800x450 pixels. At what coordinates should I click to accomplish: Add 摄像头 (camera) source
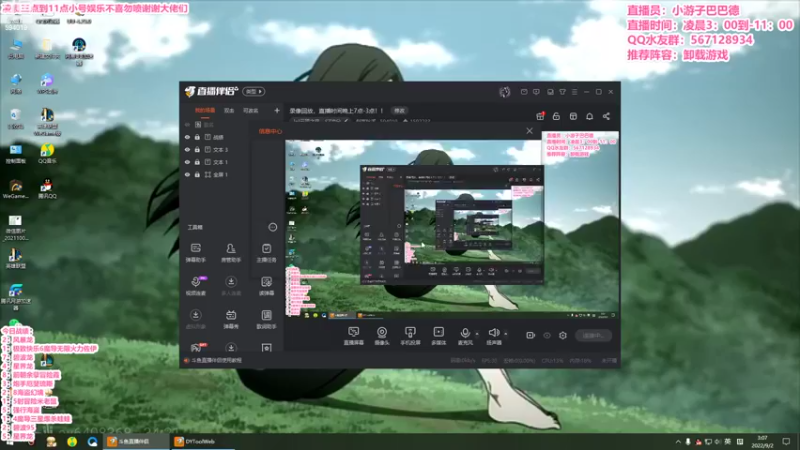point(382,336)
